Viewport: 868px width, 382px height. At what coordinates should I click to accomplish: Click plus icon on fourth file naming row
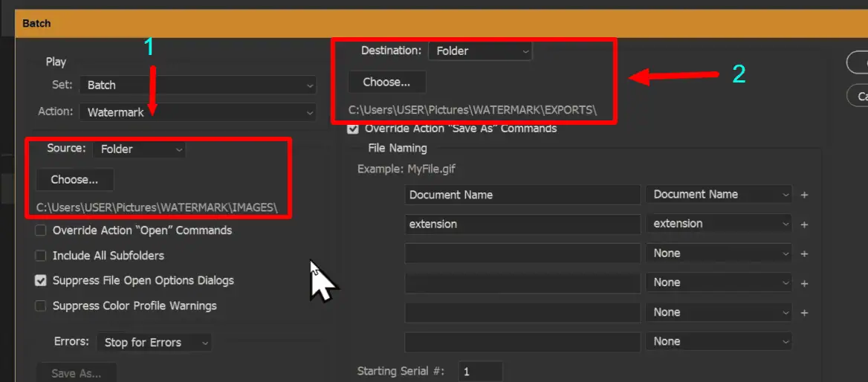pyautogui.click(x=804, y=283)
